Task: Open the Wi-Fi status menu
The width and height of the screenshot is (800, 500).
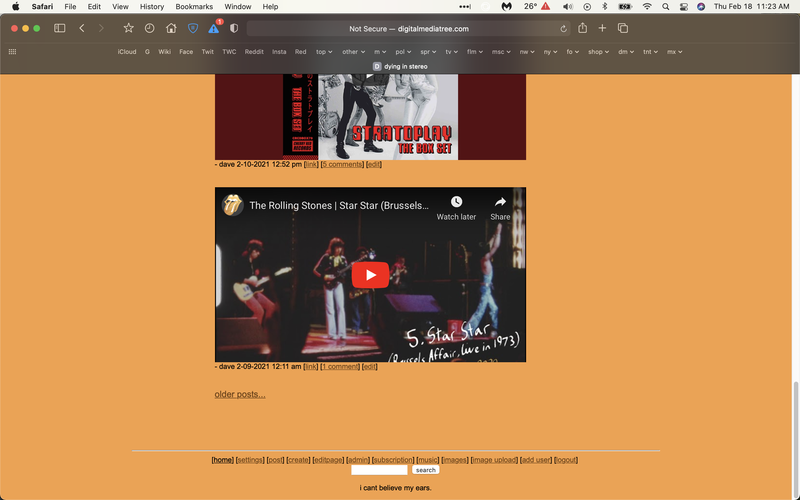Action: tap(647, 7)
